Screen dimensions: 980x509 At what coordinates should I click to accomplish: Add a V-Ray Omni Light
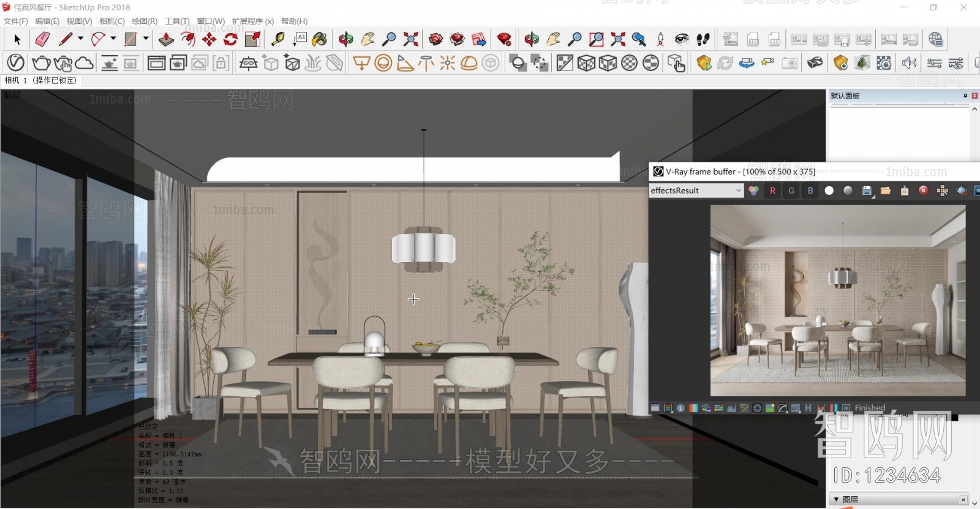[448, 63]
